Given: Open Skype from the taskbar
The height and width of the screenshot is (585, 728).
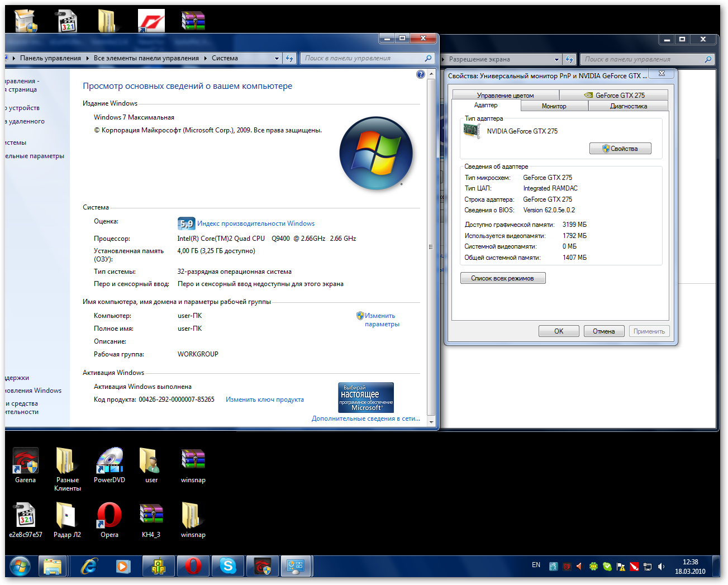Looking at the screenshot, I should (228, 567).
